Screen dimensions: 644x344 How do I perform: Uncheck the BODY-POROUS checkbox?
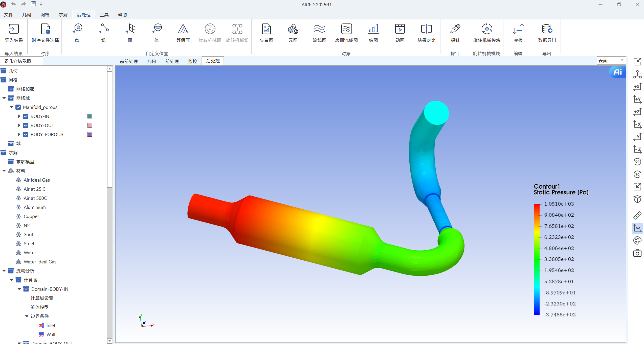tap(26, 134)
